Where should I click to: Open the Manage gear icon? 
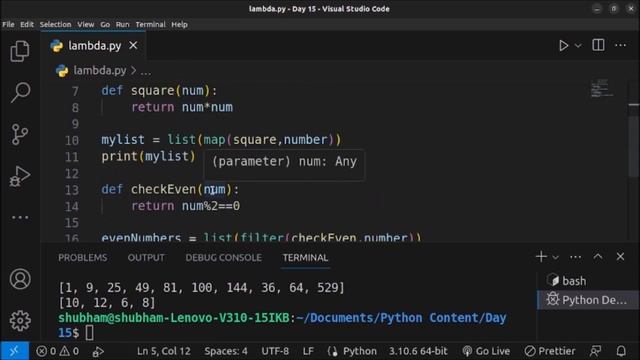point(20,320)
